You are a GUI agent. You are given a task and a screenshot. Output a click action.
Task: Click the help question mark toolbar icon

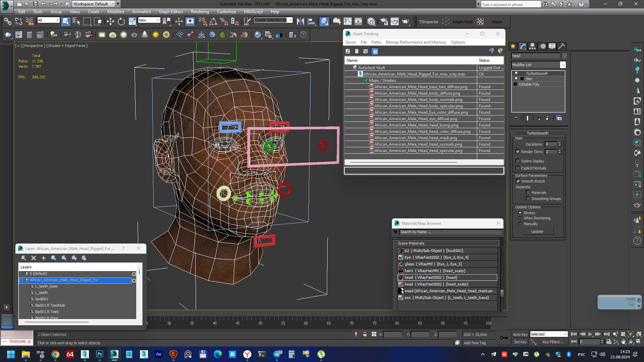tap(303, 35)
